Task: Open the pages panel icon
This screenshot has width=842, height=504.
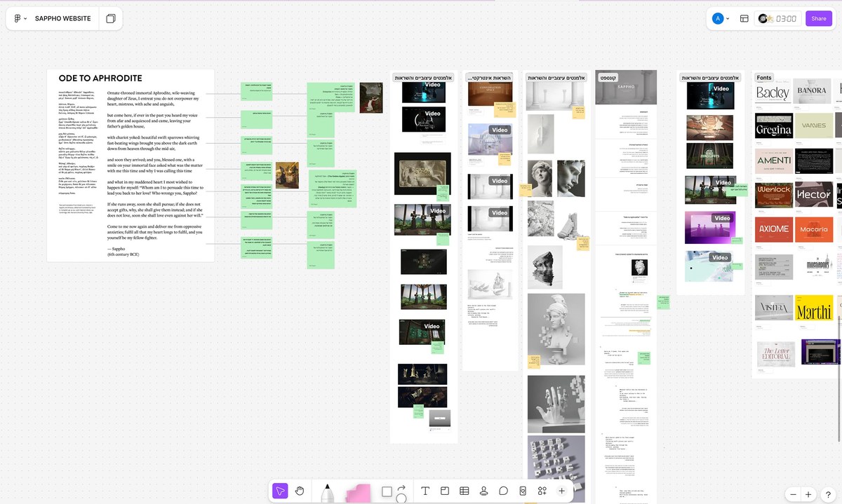Action: [110, 18]
